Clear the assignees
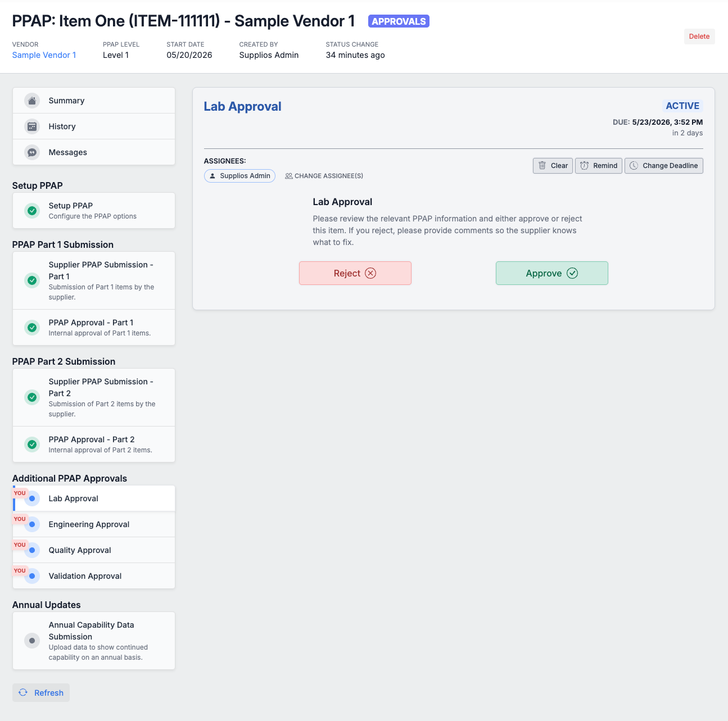The height and width of the screenshot is (721, 728). (x=553, y=166)
